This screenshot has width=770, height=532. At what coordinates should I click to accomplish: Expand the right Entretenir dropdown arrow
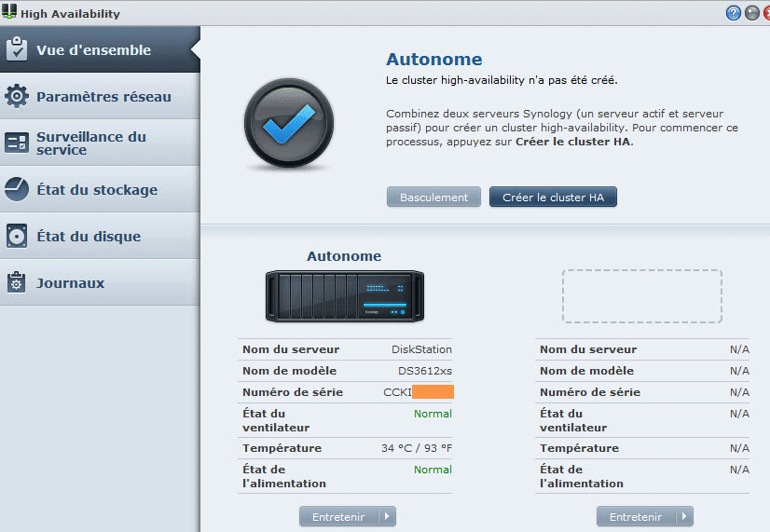684,516
